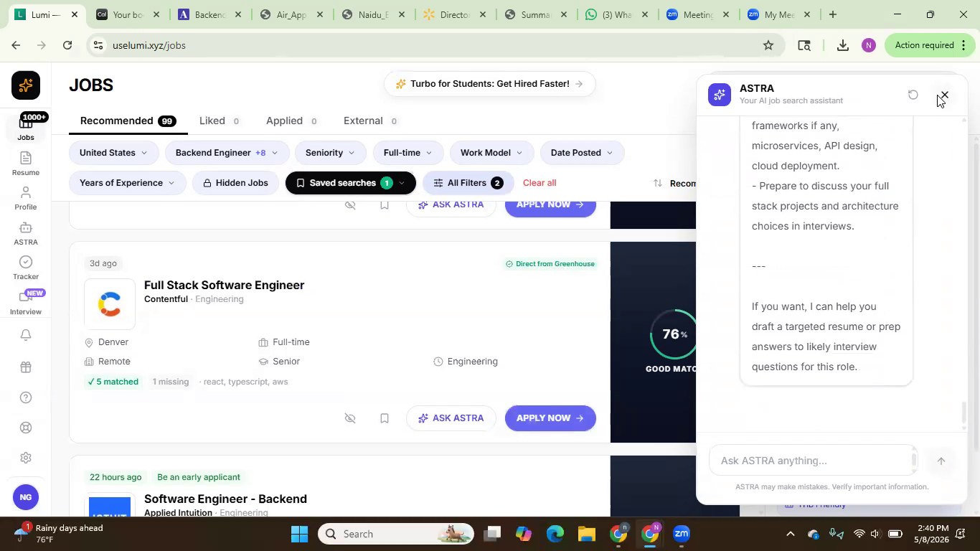Image resolution: width=980 pixels, height=551 pixels.
Task: Click the page vertical scrollbar
Action: (976, 298)
